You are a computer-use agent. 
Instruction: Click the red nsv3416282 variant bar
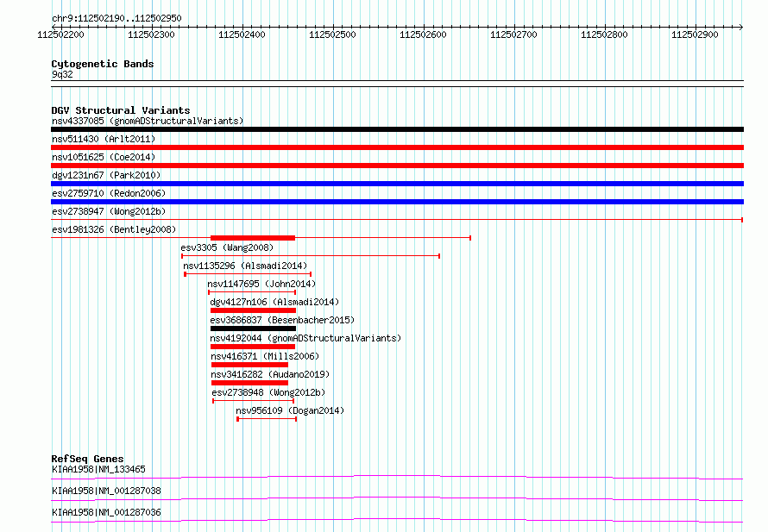pos(249,383)
